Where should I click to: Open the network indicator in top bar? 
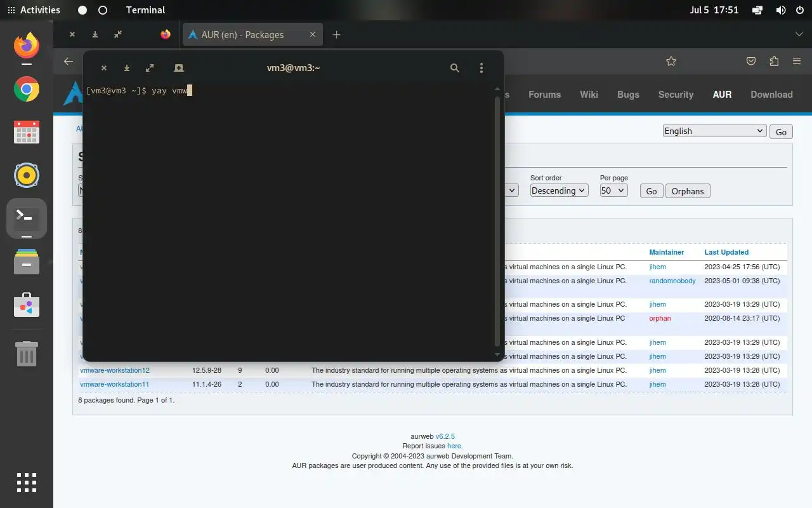click(757, 10)
